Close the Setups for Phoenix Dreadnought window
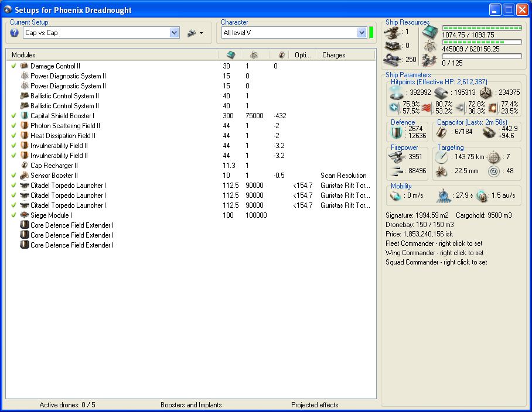Image resolution: width=532 pixels, height=412 pixels. [x=522, y=10]
